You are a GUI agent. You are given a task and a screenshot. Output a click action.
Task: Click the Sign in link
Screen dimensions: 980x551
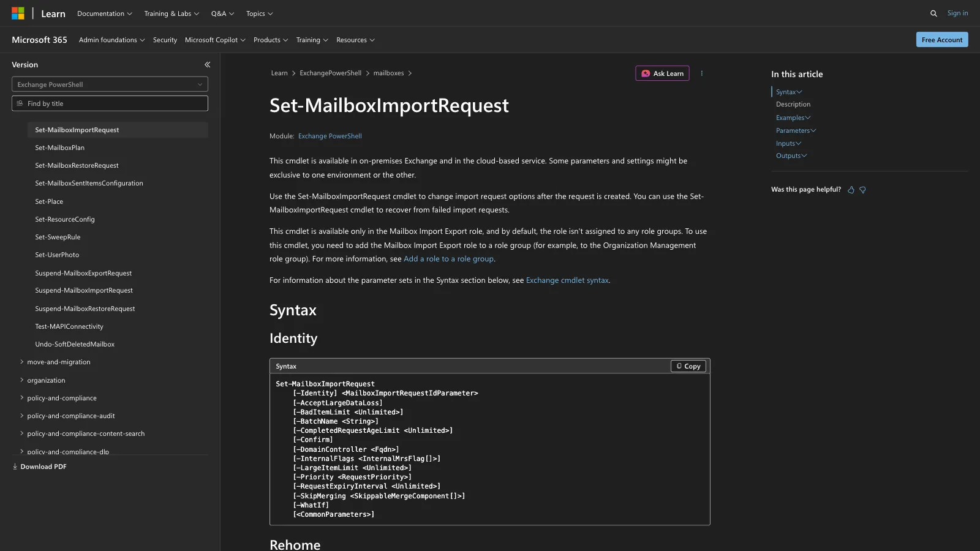click(x=957, y=13)
